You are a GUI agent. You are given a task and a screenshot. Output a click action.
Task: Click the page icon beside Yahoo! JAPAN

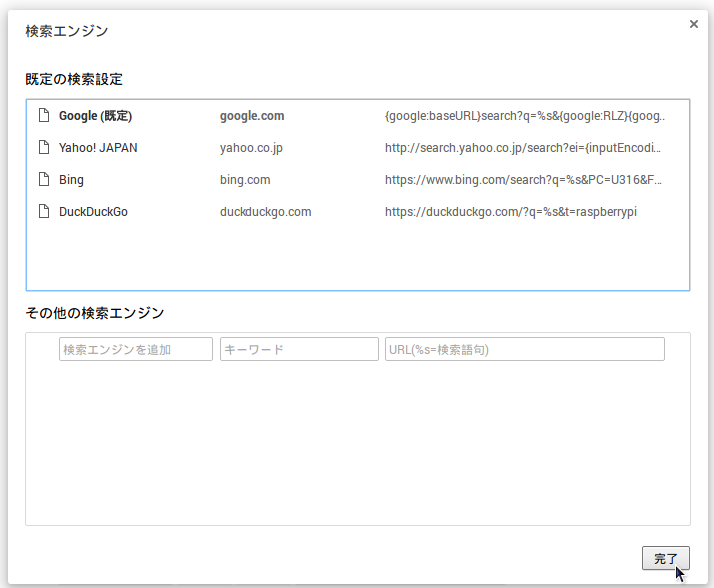43,148
